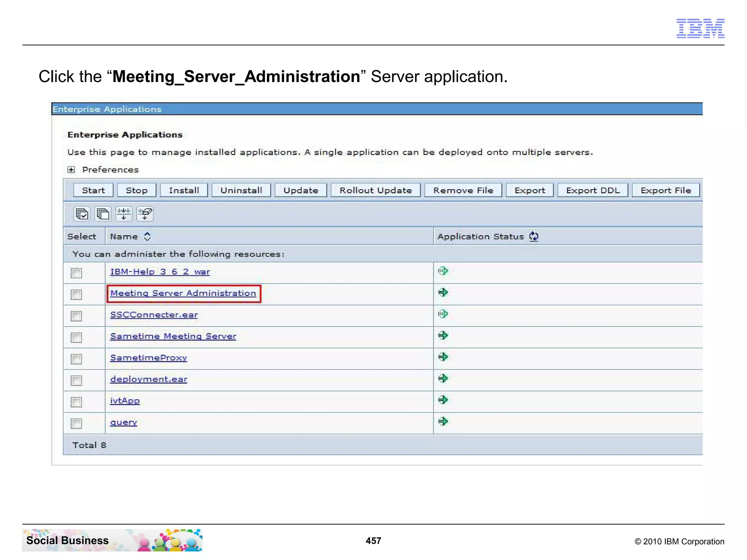747x560 pixels.
Task: Click the Select column header
Action: [x=82, y=237]
